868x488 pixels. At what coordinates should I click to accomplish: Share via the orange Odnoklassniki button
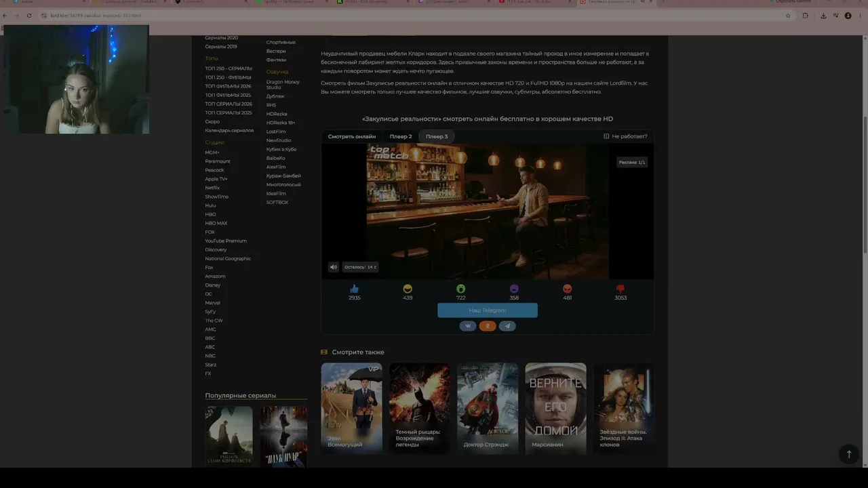click(488, 326)
